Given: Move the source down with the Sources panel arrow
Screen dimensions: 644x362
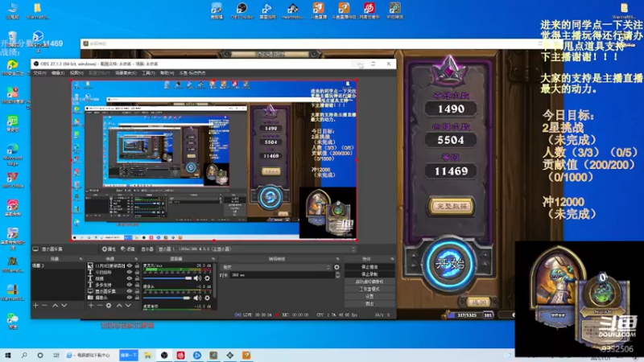Looking at the screenshot, I should pos(128,306).
